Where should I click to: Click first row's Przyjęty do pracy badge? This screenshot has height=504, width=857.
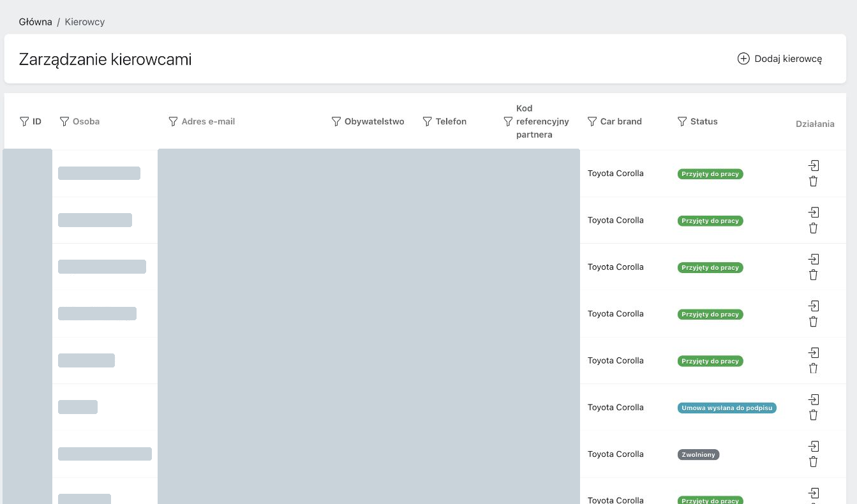(x=710, y=174)
